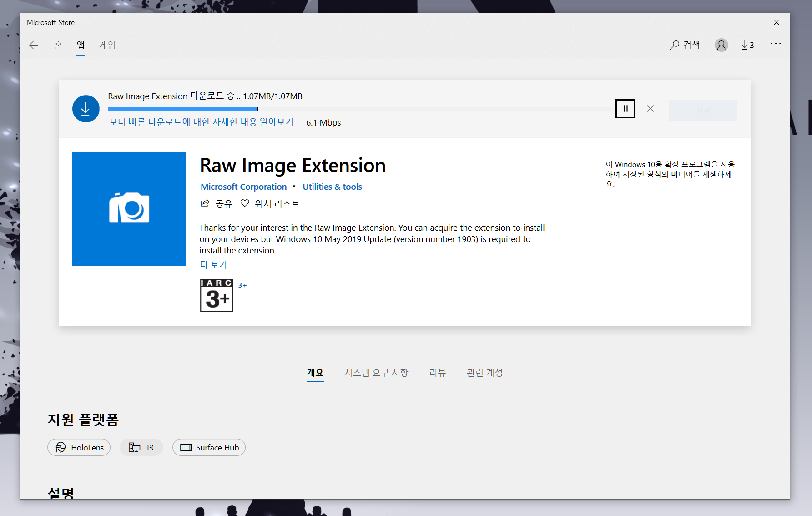Click the Surface Hub platform chip
This screenshot has width=812, height=516.
click(x=209, y=447)
